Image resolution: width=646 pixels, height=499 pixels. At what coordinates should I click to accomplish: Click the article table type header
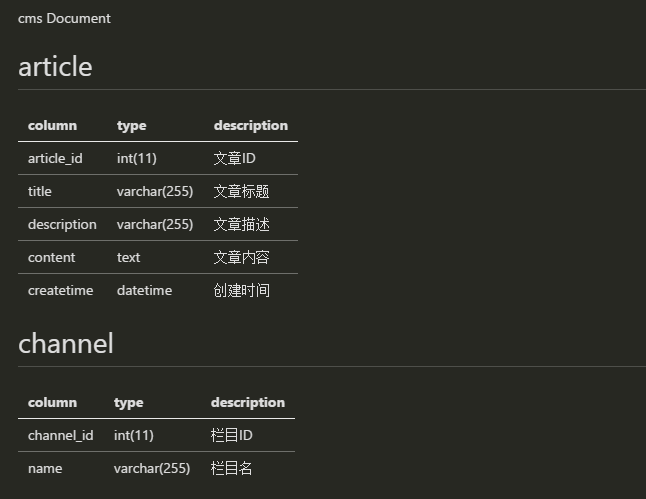tap(131, 125)
